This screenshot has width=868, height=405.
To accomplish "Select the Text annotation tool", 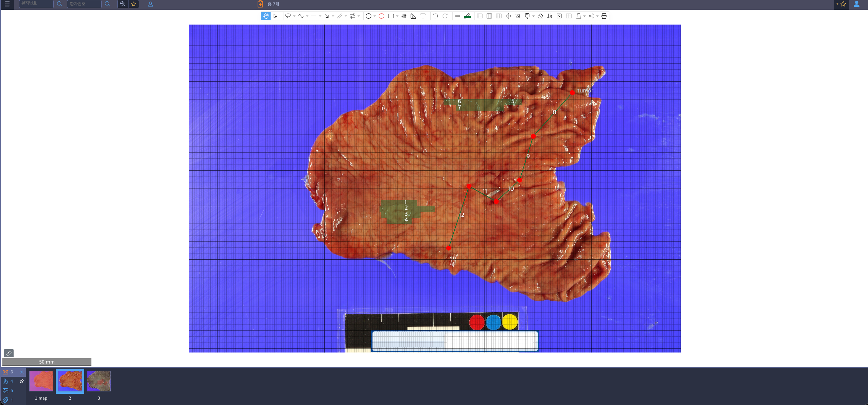I will [423, 16].
